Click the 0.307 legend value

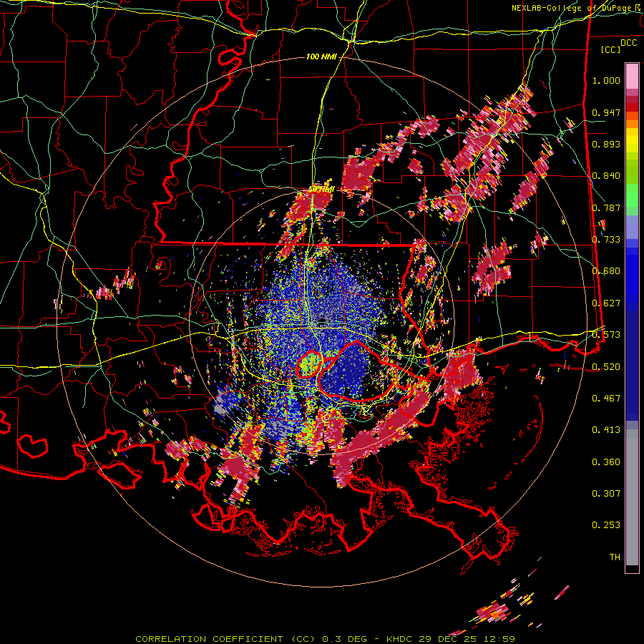606,494
